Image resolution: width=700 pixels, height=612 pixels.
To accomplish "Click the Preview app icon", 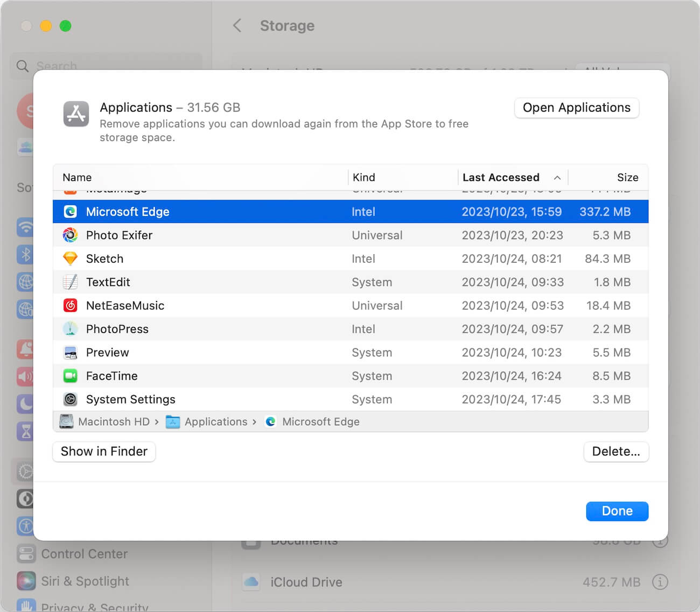I will click(71, 353).
